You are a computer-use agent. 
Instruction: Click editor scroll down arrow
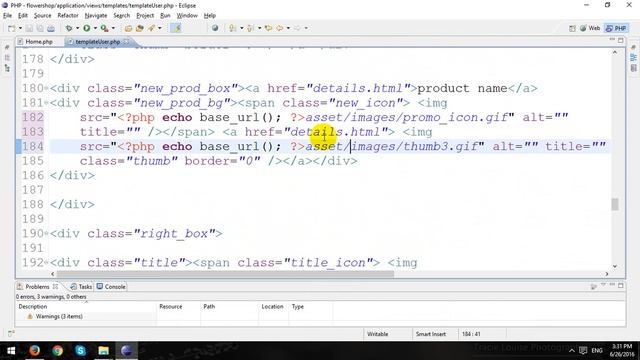pyautogui.click(x=615, y=266)
